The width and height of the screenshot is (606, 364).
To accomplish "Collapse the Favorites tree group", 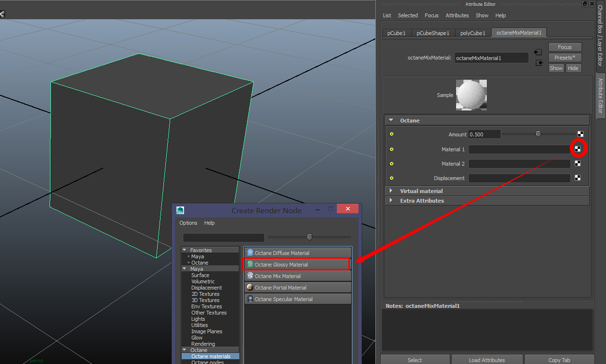I will 184,250.
